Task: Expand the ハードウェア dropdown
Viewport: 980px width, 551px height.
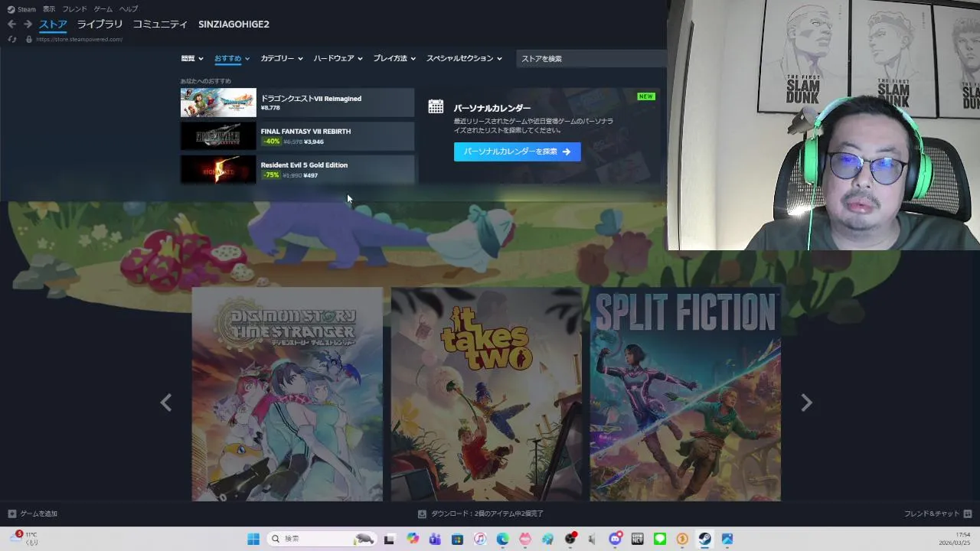Action: 338,58
